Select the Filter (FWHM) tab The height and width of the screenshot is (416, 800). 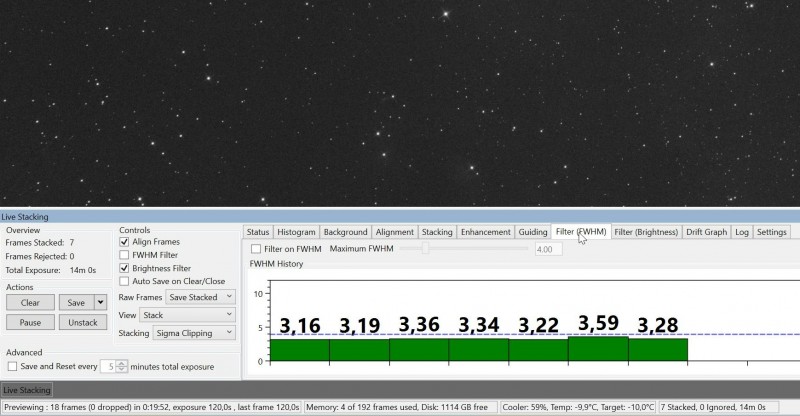pyautogui.click(x=581, y=231)
